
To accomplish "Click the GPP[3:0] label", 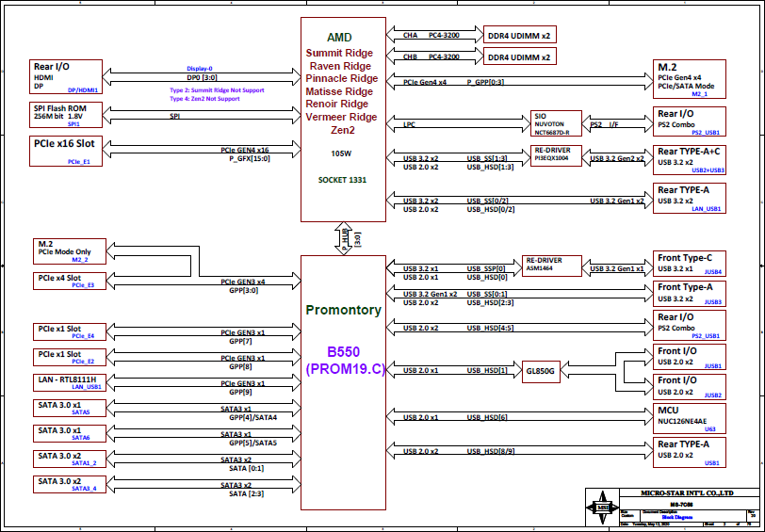I will [x=244, y=290].
